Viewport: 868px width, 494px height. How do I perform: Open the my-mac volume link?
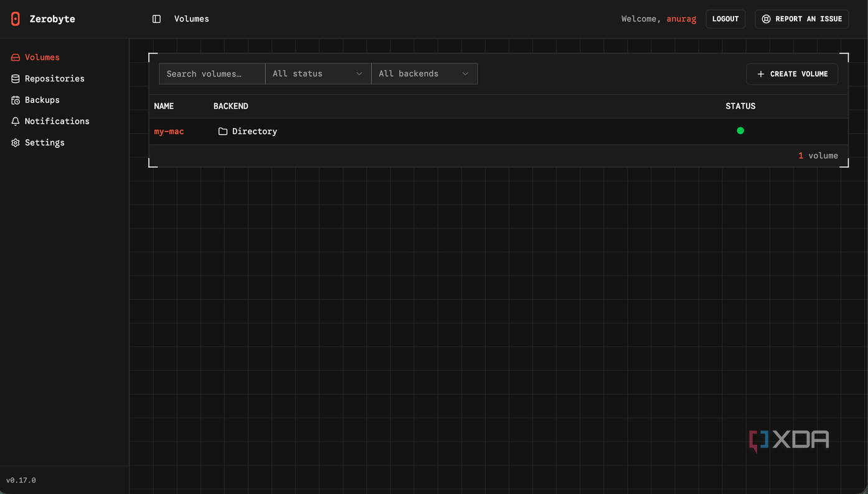169,131
